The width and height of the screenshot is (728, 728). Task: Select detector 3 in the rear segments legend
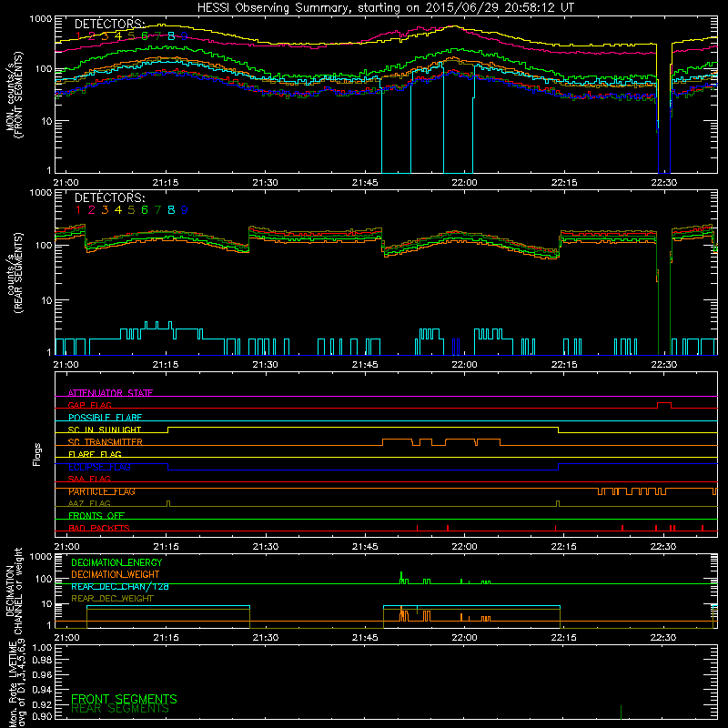105,210
